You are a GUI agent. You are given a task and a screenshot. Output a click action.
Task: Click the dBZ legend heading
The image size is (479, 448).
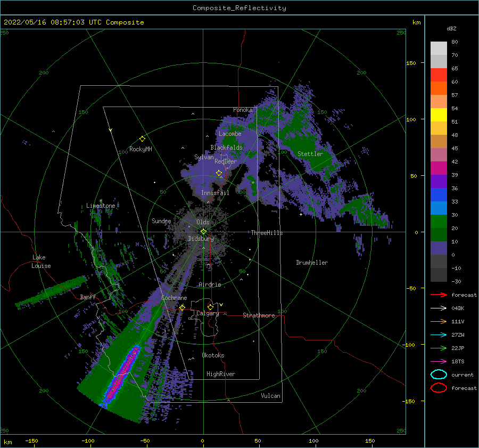(x=451, y=28)
